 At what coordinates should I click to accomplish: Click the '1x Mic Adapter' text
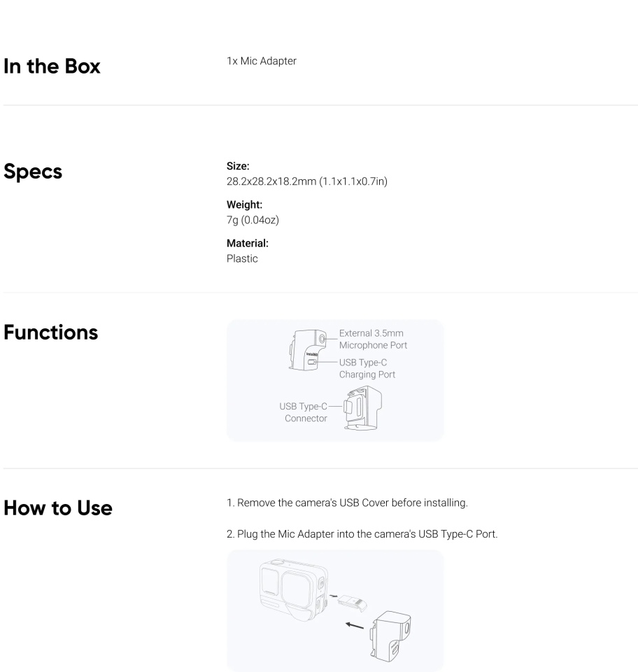(x=262, y=61)
